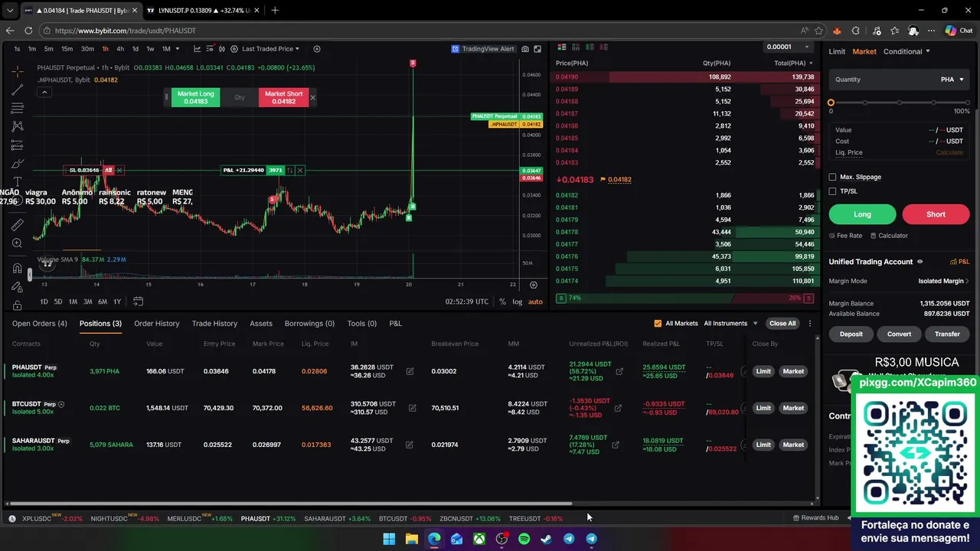980x551 pixels.
Task: Open Spotify from the taskbar
Action: click(524, 539)
